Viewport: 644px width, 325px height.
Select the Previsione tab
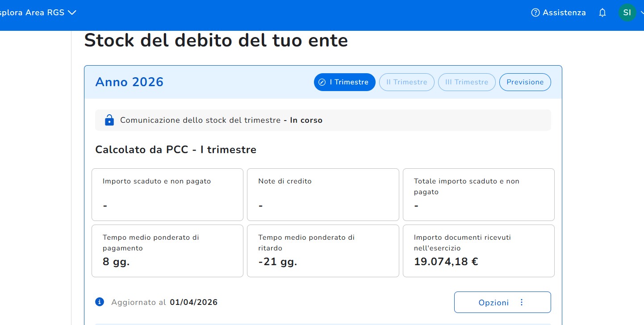tap(525, 82)
